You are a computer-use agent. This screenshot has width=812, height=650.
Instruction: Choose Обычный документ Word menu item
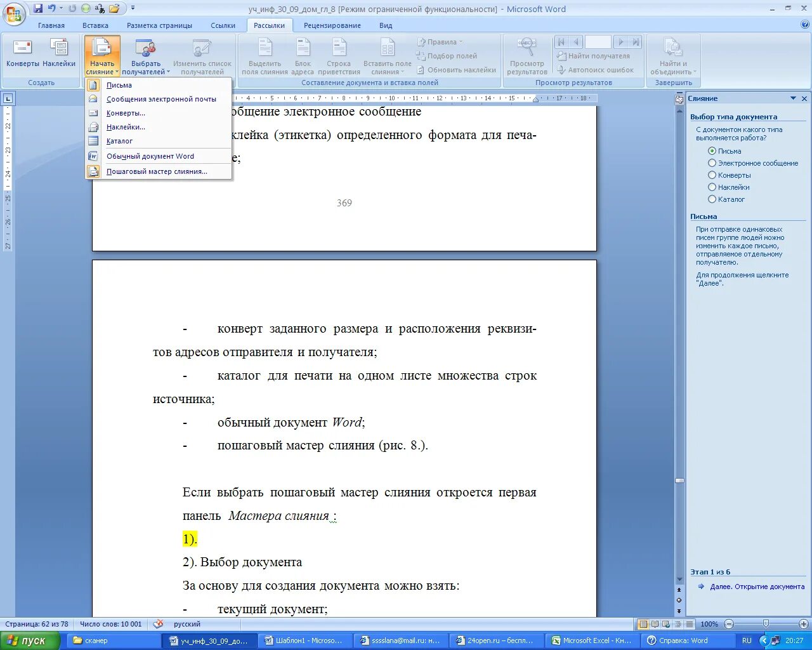click(x=159, y=156)
